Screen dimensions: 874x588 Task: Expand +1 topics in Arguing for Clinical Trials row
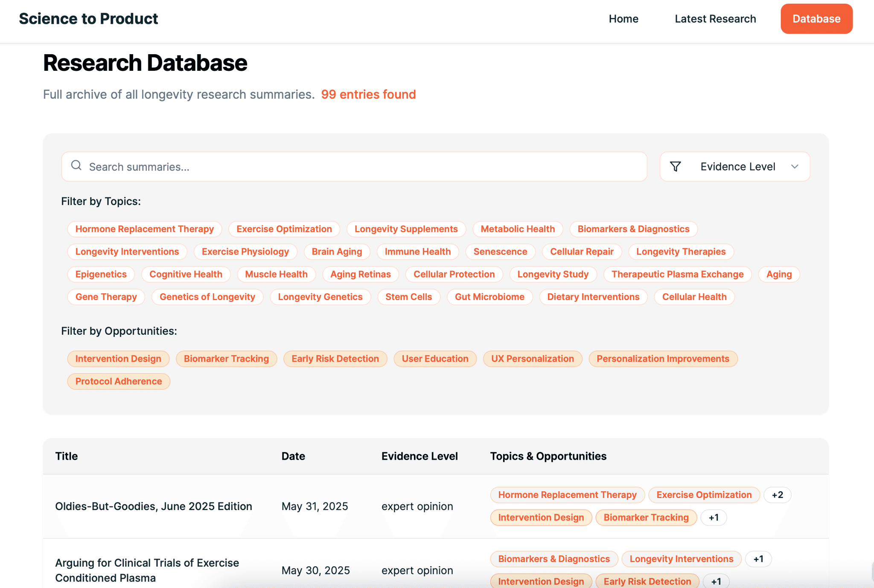coord(758,559)
